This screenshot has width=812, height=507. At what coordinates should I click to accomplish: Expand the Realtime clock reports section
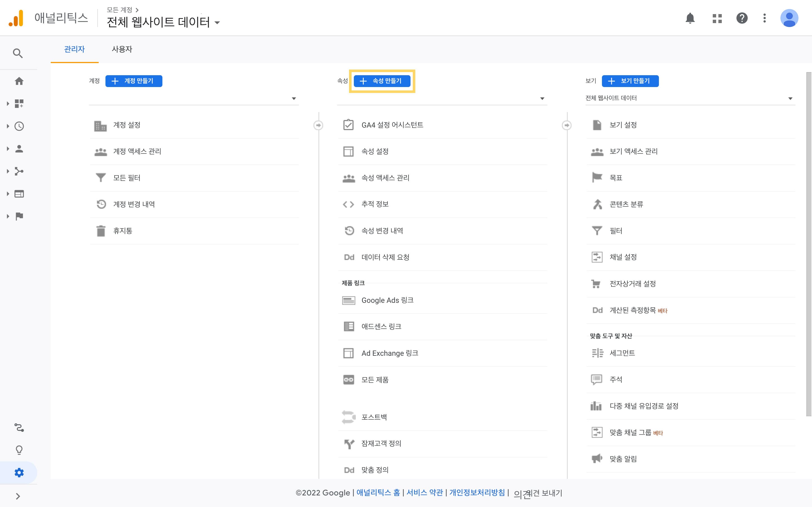[x=19, y=126]
